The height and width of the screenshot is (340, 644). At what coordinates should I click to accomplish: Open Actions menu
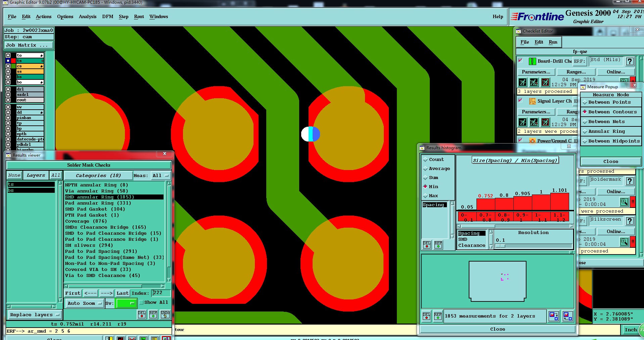point(44,16)
